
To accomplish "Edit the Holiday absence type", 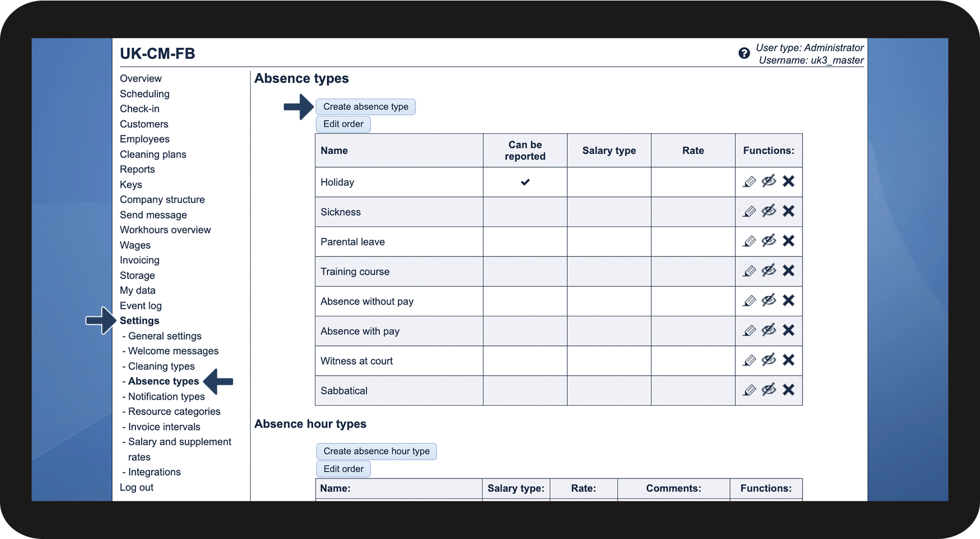I will tap(749, 181).
